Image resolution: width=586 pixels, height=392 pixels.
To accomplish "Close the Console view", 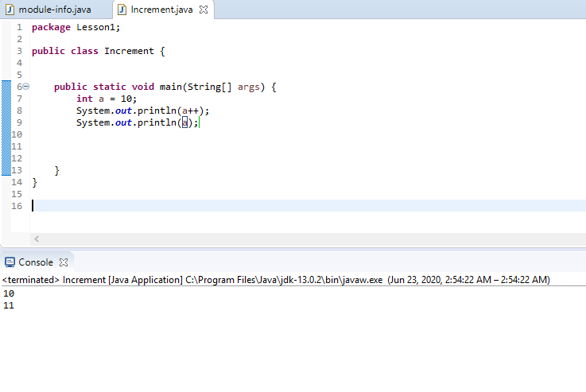I will [64, 262].
